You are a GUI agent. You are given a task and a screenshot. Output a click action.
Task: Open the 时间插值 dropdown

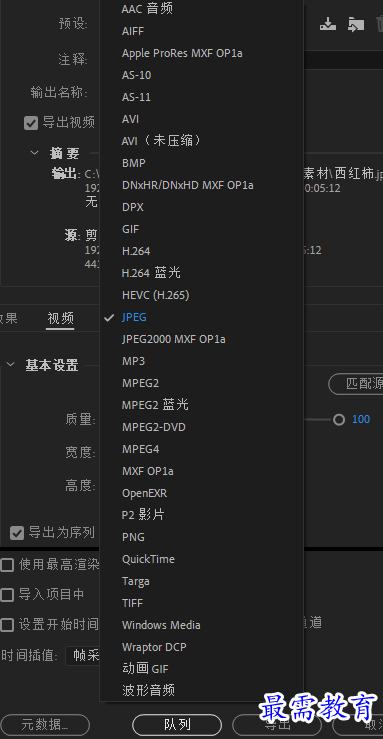pyautogui.click(x=83, y=656)
